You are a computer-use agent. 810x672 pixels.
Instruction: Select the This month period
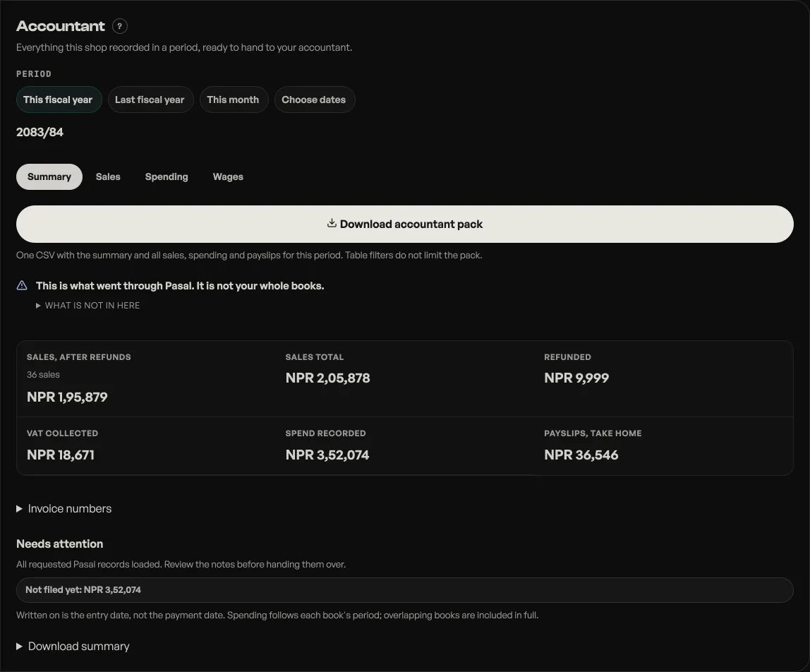[x=234, y=100]
